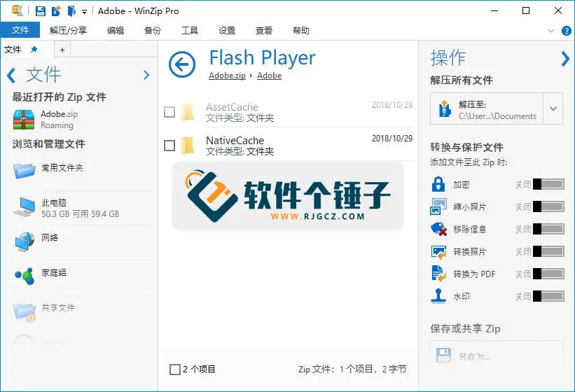Collapse the ribbon with the chevron
Screen dimensions: 575x392
[x=550, y=31]
